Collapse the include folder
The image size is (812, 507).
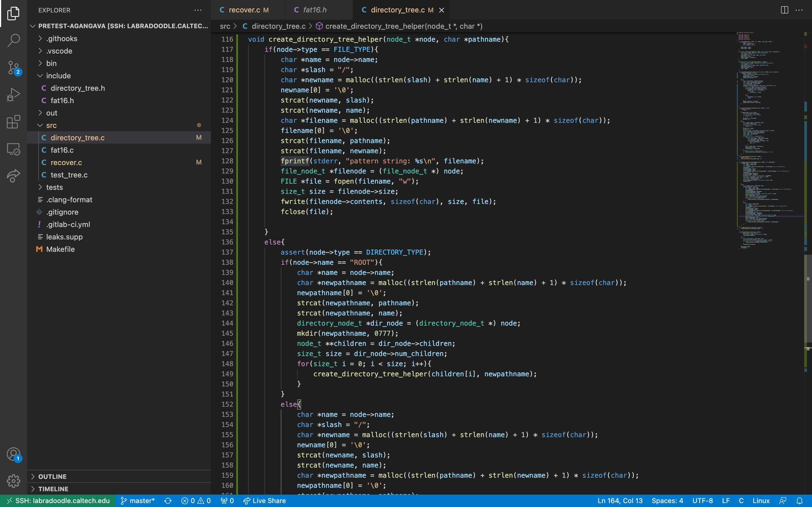point(58,76)
